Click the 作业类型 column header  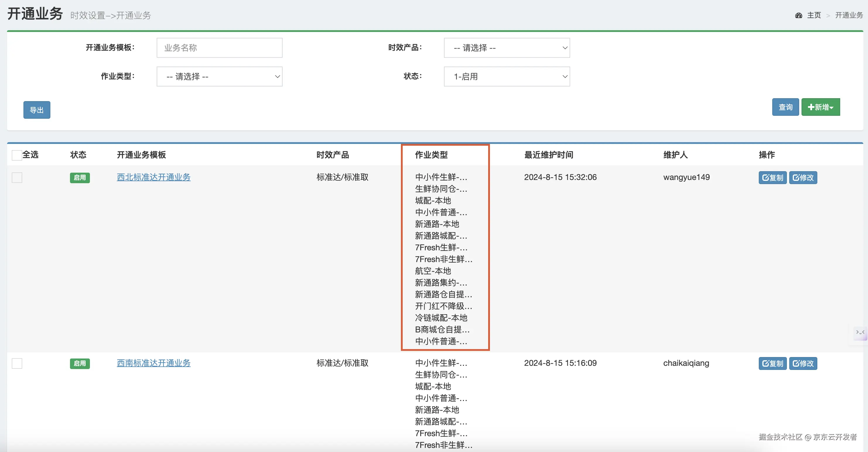pyautogui.click(x=431, y=155)
